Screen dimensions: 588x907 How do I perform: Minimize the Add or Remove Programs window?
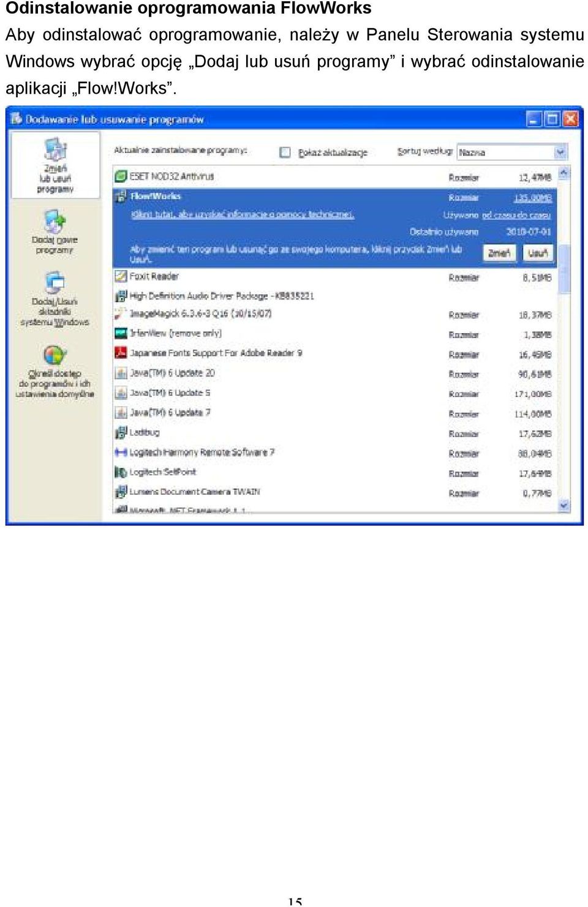534,118
